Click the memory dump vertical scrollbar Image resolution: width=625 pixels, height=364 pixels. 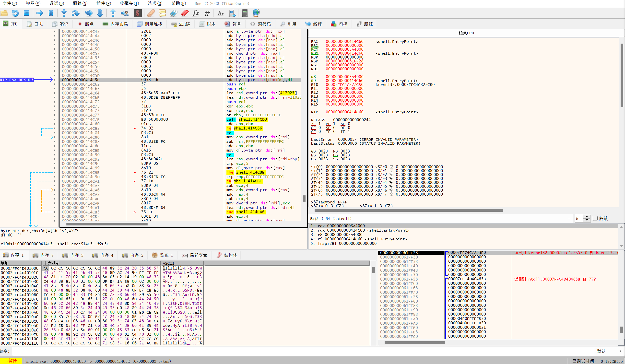pyautogui.click(x=374, y=270)
